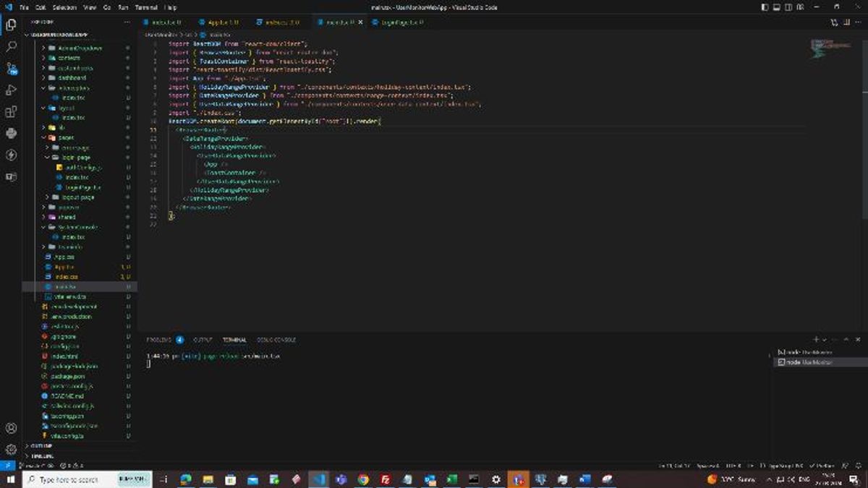Open the Source Control view

pyautogui.click(x=11, y=69)
